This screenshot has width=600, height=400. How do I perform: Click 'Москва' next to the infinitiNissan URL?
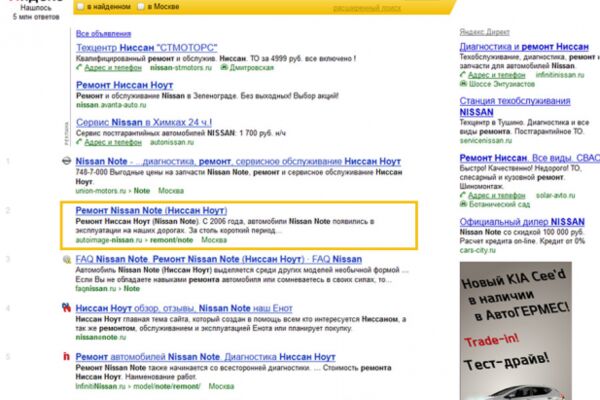pyautogui.click(x=221, y=386)
